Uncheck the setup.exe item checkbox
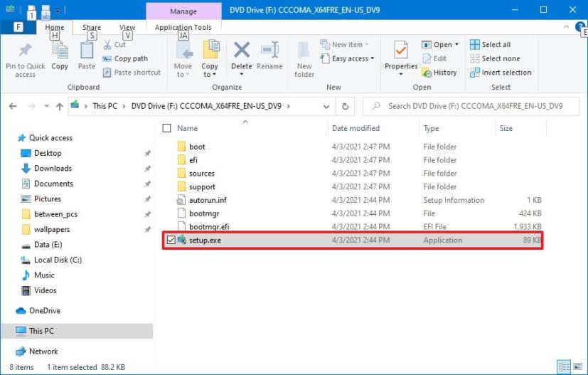Screen dimensions: 588x375 pyautogui.click(x=169, y=241)
